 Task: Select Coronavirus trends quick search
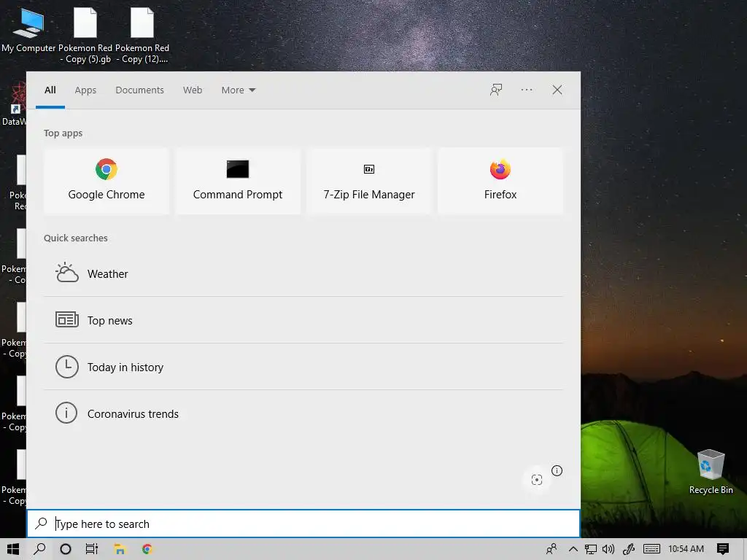(x=303, y=413)
